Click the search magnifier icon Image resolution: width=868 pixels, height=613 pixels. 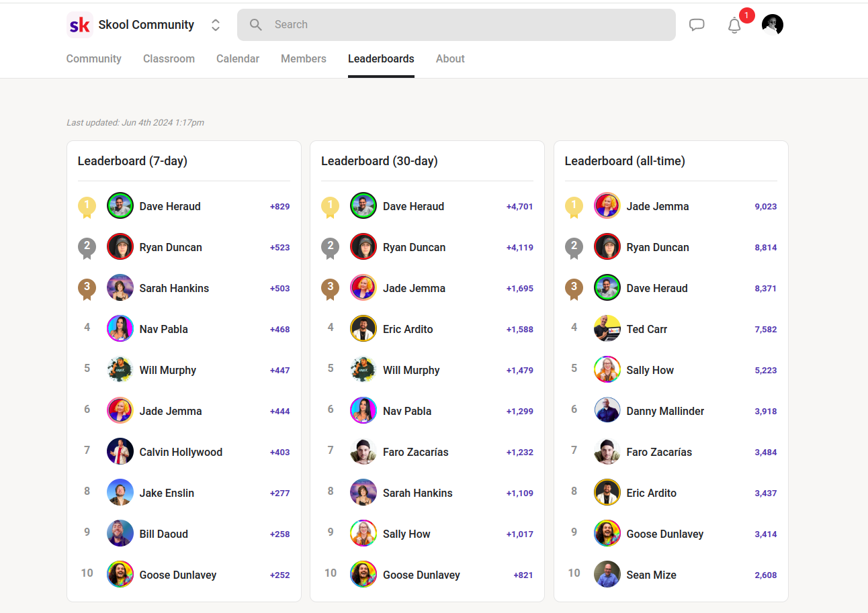(256, 25)
